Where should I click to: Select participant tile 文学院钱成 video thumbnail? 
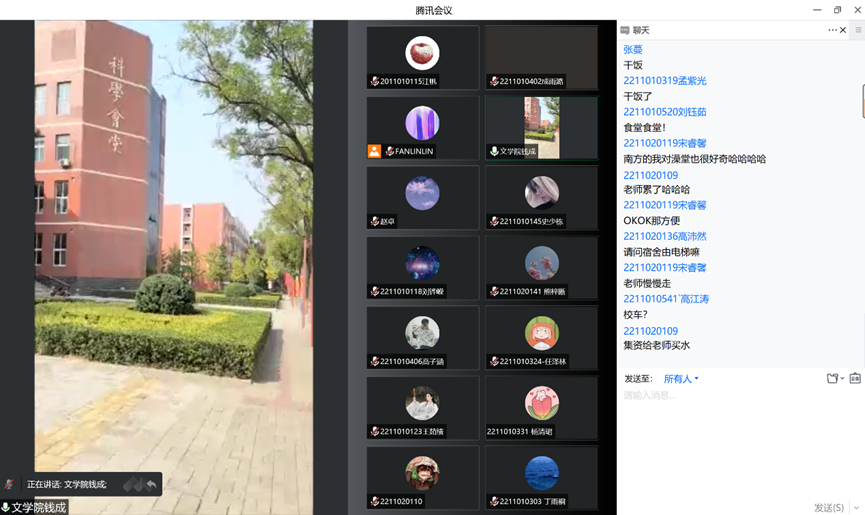coord(542,128)
